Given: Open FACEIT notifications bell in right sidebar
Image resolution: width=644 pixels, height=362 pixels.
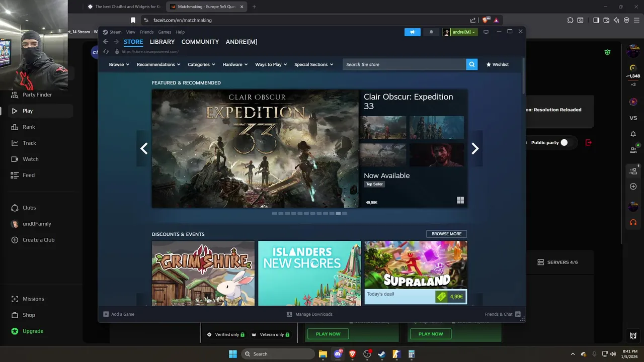Looking at the screenshot, I should (x=633, y=134).
